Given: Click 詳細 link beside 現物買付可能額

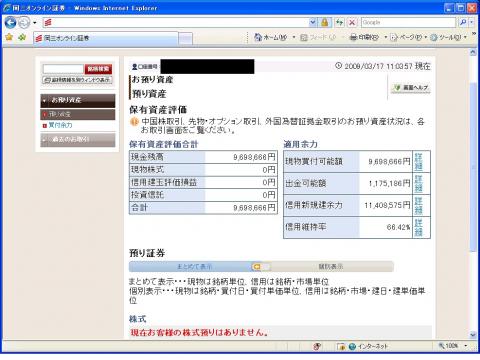Looking at the screenshot, I should (x=419, y=162).
